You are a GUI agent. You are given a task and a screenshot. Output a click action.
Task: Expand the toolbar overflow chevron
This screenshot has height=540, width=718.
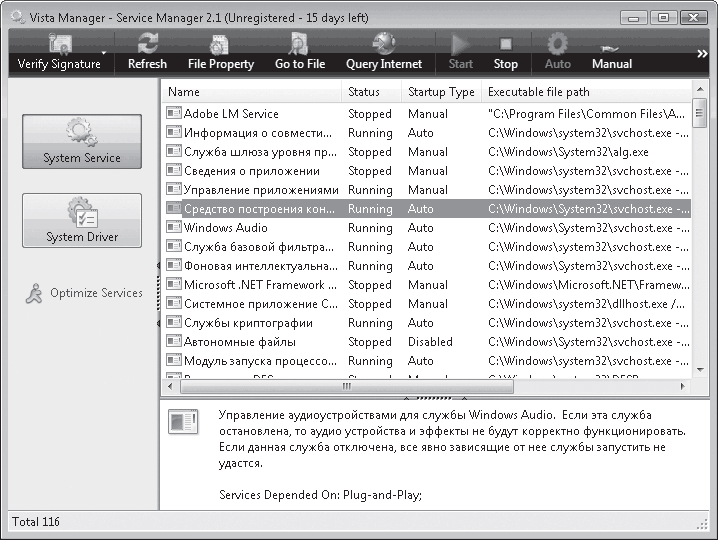[702, 54]
